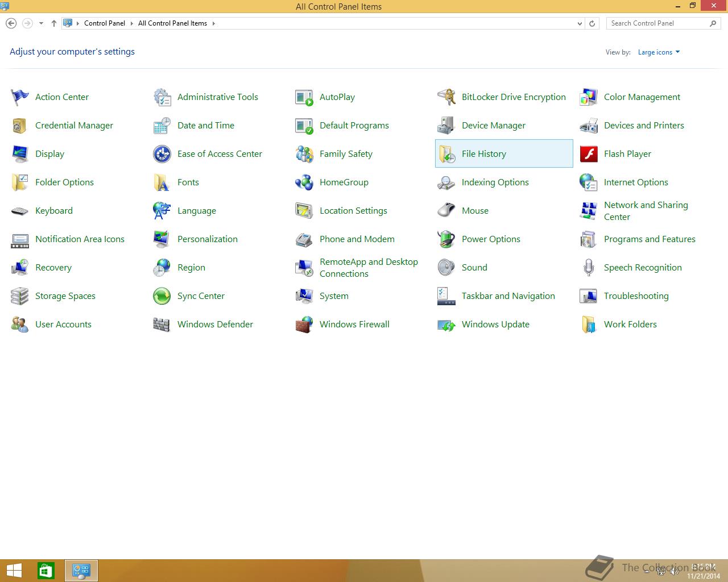Open the Devices and Printers icon
This screenshot has width=728, height=582.
589,126
